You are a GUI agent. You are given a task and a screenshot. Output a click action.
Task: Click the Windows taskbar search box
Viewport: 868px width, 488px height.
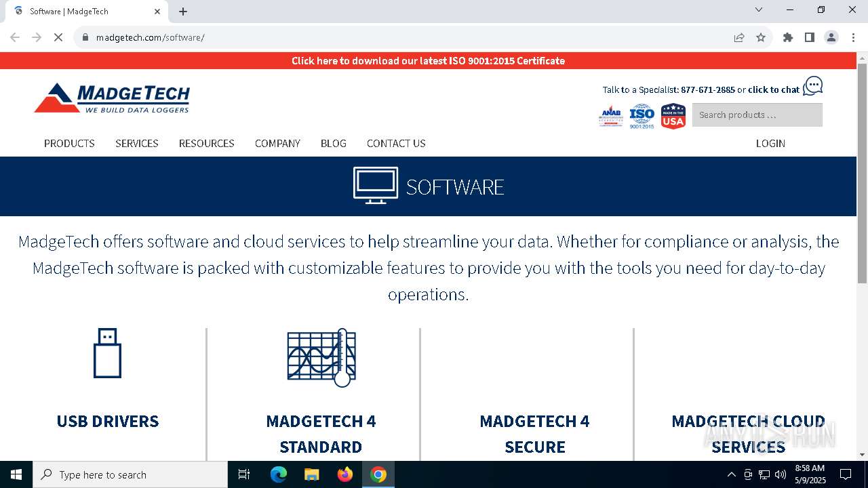(130, 474)
